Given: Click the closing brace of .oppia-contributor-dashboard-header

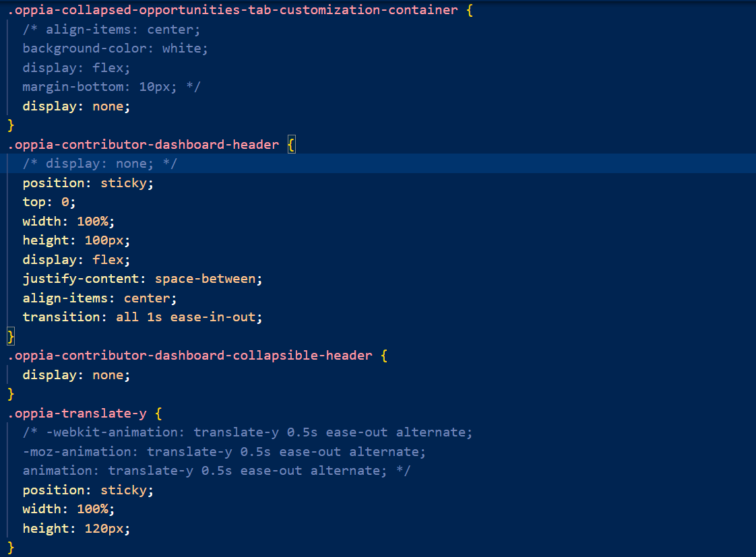Looking at the screenshot, I should point(10,335).
